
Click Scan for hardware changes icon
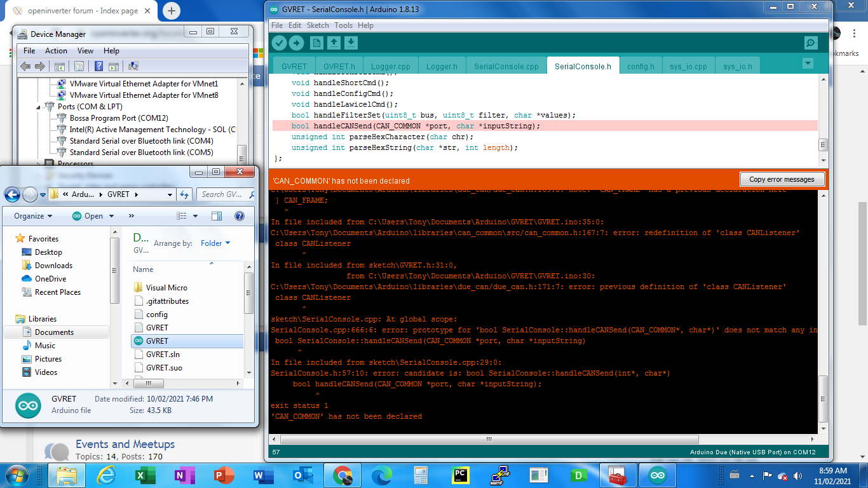133,66
